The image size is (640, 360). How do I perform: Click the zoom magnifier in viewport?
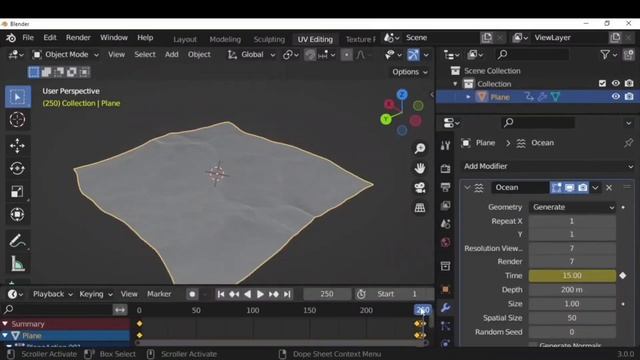(420, 148)
